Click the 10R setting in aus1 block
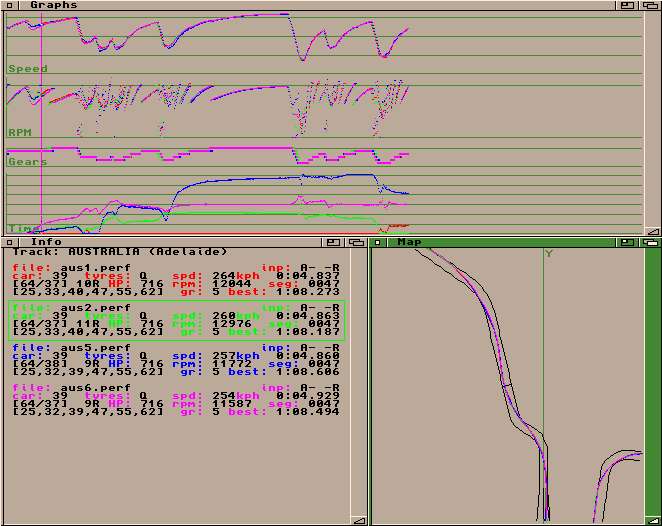Viewport: 662px width, 526px height. 87,284
